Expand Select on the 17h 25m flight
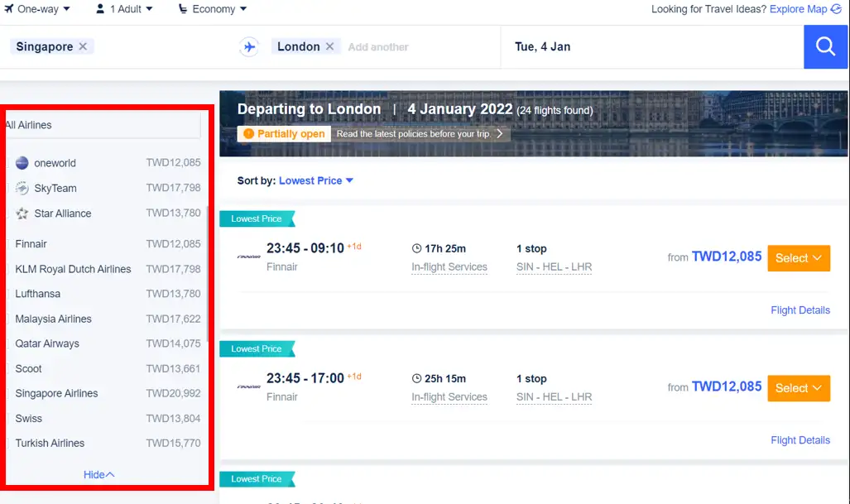850x504 pixels. click(799, 258)
